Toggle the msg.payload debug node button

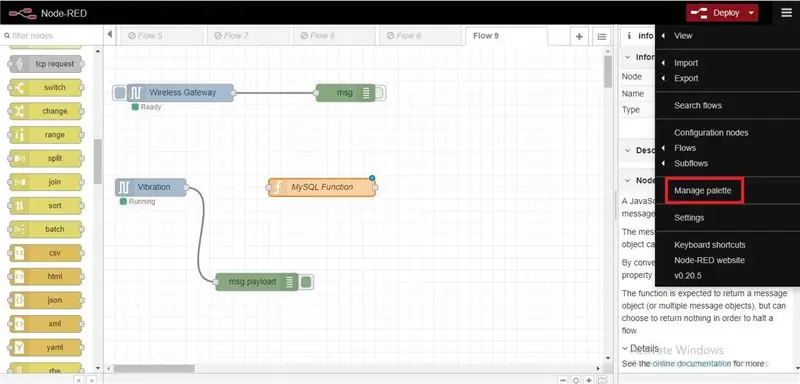[306, 281]
